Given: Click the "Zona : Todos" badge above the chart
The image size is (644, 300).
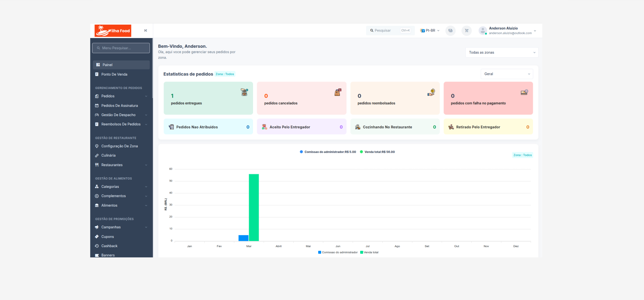Looking at the screenshot, I should (522, 155).
